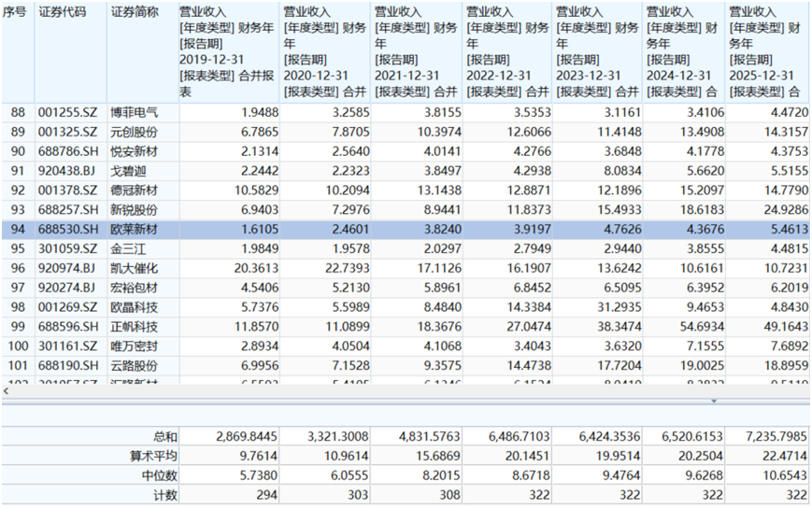Click count value 303
Image resolution: width=812 pixels, height=508 pixels.
pyautogui.click(x=358, y=495)
